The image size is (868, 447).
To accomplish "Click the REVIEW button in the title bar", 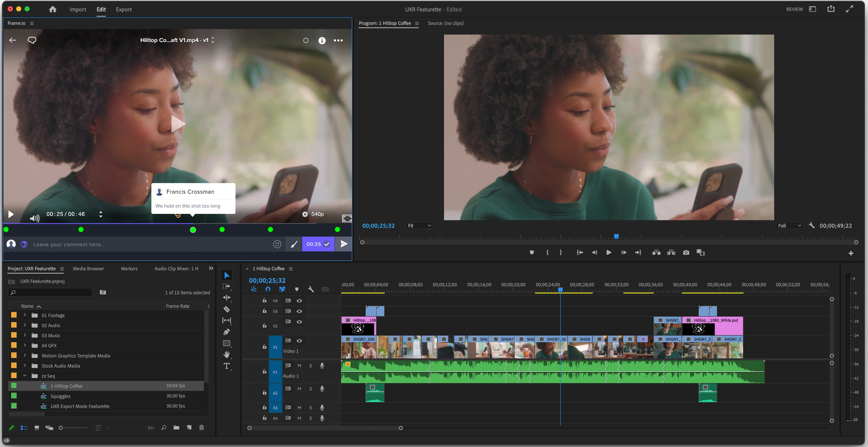I will pyautogui.click(x=794, y=9).
